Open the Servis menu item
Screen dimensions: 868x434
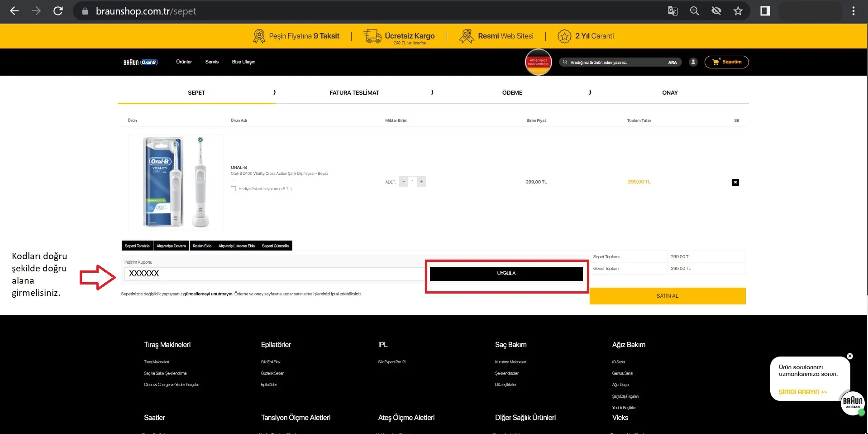coord(212,62)
